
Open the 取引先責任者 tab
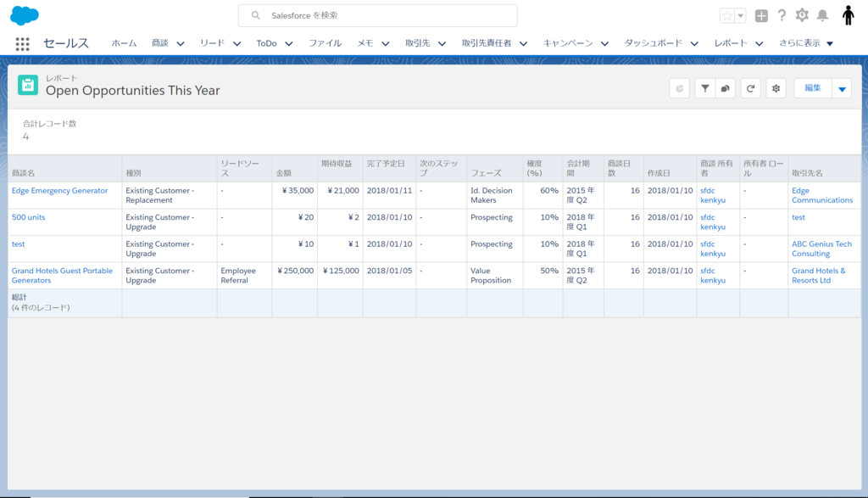(x=487, y=43)
